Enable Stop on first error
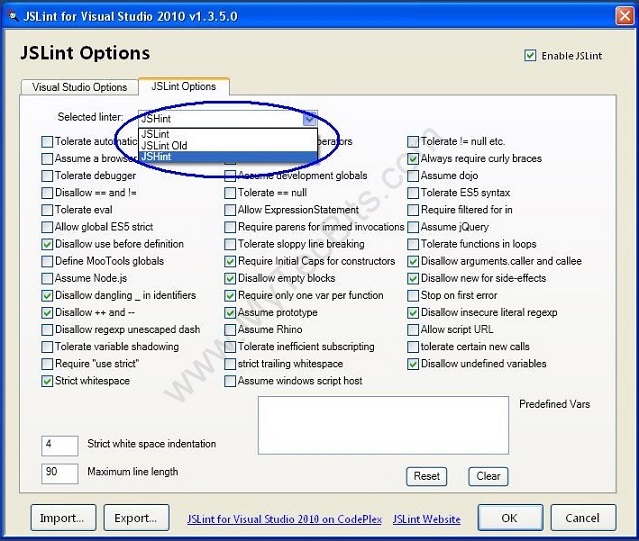The image size is (639, 541). 413,295
